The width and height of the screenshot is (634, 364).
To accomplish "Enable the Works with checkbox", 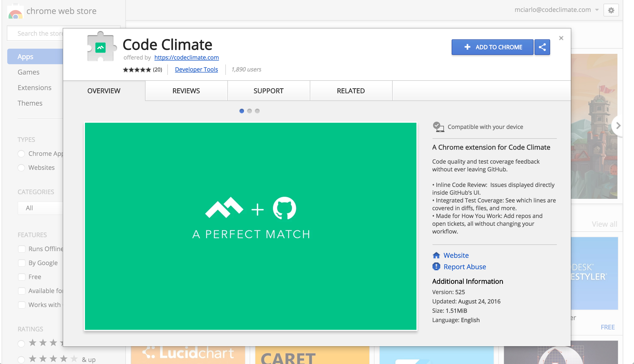I will click(22, 305).
